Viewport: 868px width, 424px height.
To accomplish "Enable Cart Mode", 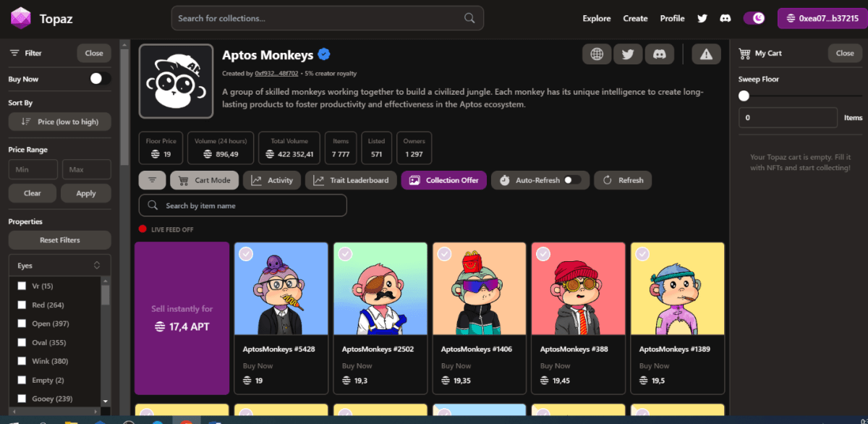I will point(204,179).
